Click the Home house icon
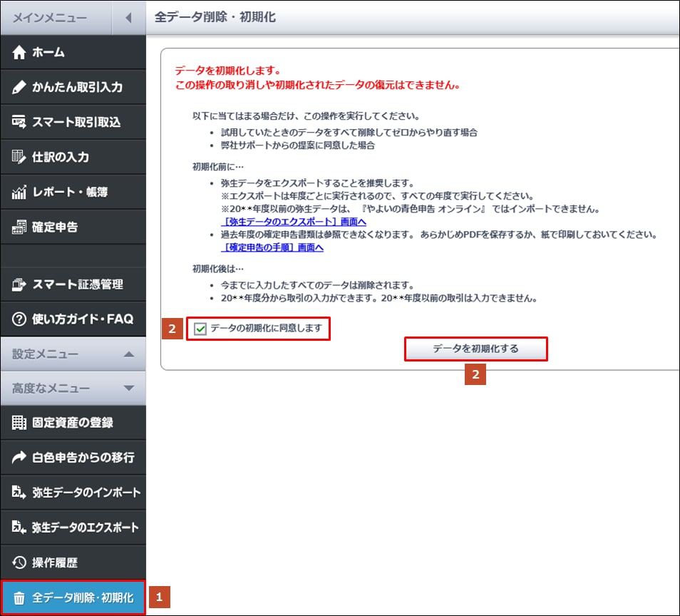 [x=19, y=53]
